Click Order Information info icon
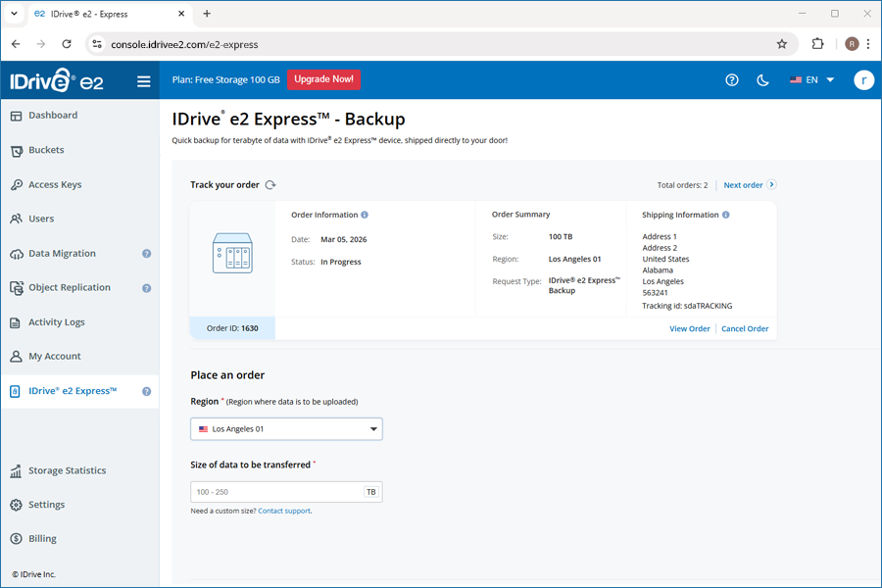This screenshot has height=588, width=882. pos(365,215)
